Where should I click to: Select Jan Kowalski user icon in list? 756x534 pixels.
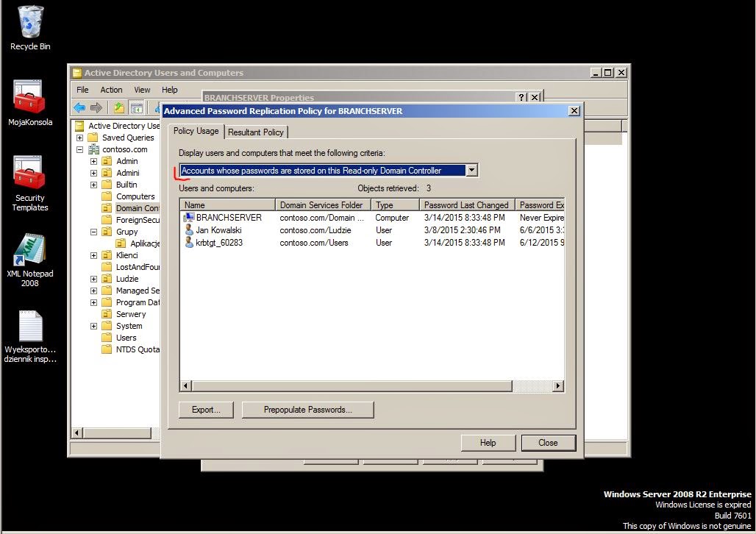tap(189, 230)
